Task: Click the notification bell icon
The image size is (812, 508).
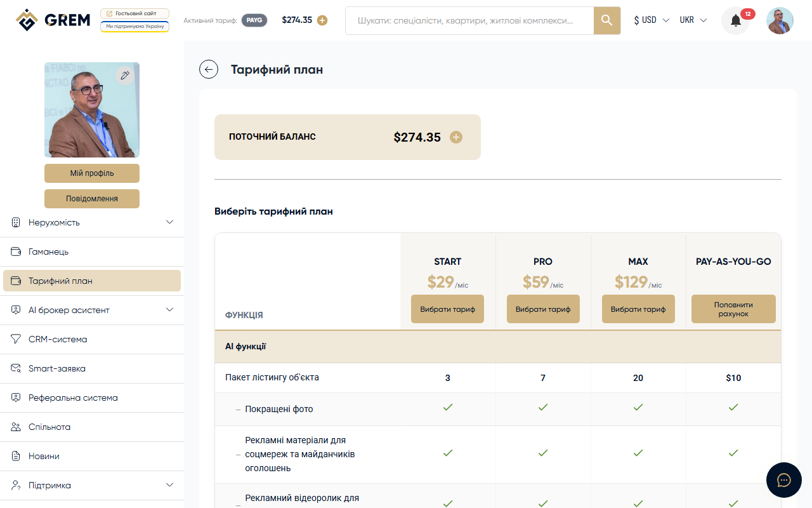Action: pos(736,21)
